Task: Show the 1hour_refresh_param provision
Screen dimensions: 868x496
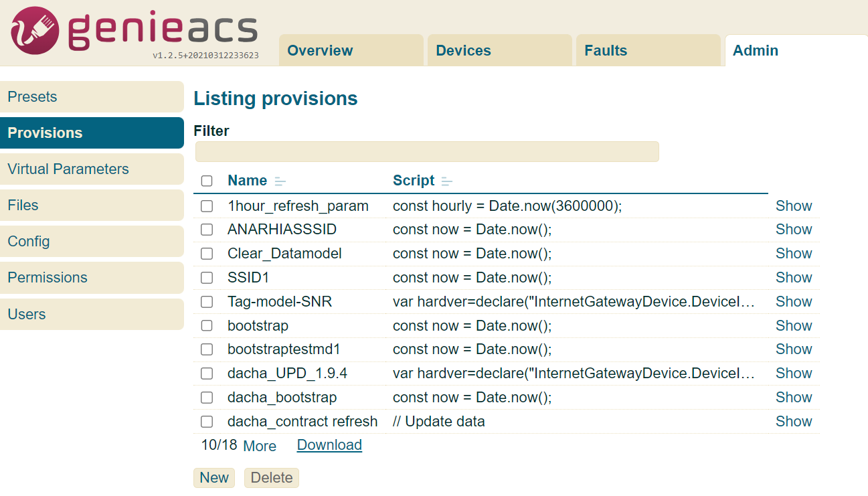Action: (x=794, y=206)
